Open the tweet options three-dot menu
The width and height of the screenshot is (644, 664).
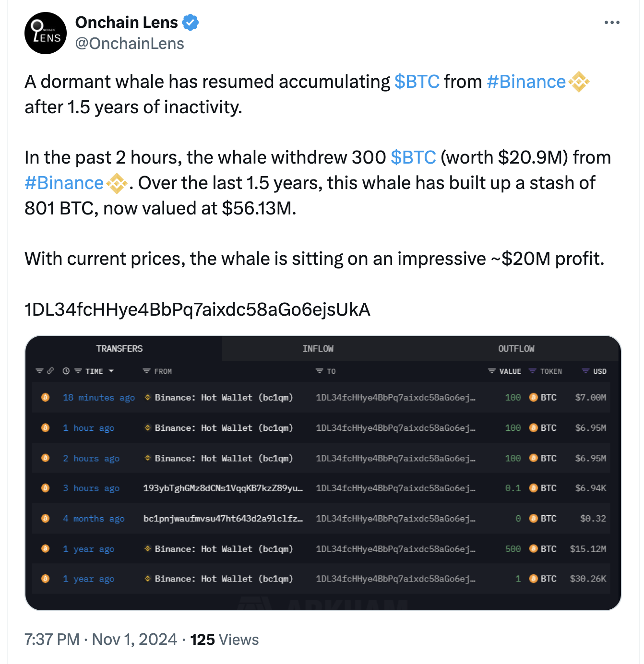612,22
